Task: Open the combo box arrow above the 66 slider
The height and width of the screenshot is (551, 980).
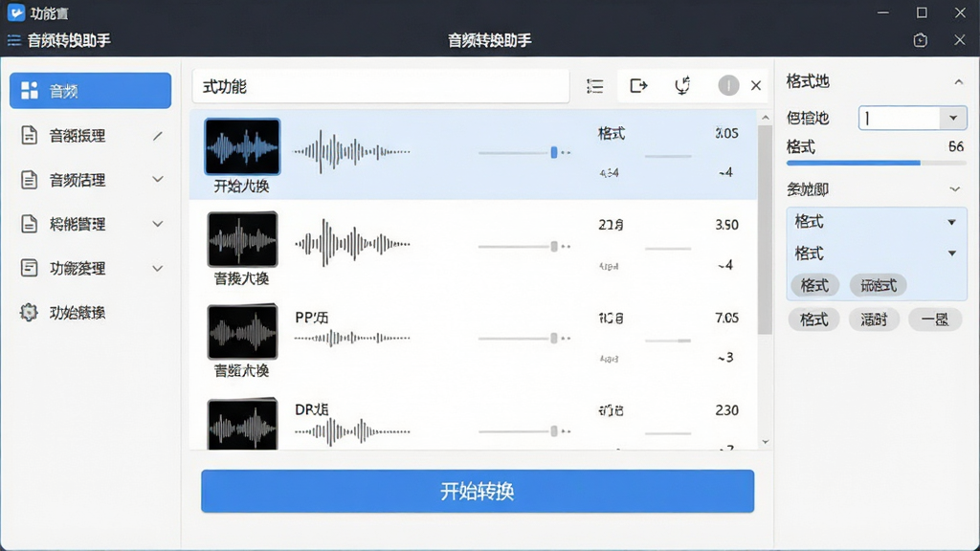Action: pos(953,118)
